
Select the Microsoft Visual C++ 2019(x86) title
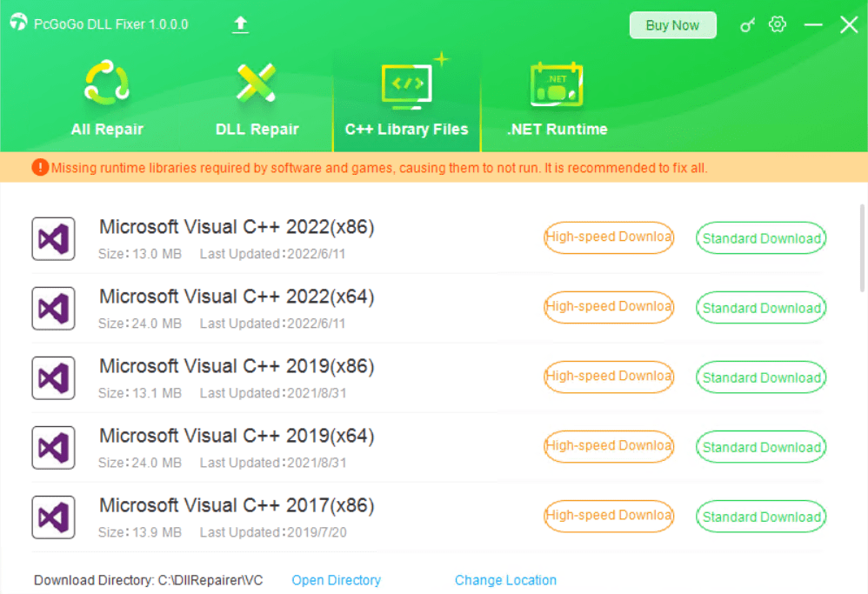click(x=237, y=366)
